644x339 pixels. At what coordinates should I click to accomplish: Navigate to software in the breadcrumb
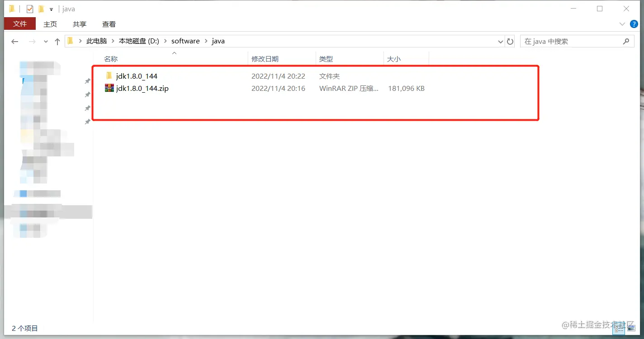(185, 41)
